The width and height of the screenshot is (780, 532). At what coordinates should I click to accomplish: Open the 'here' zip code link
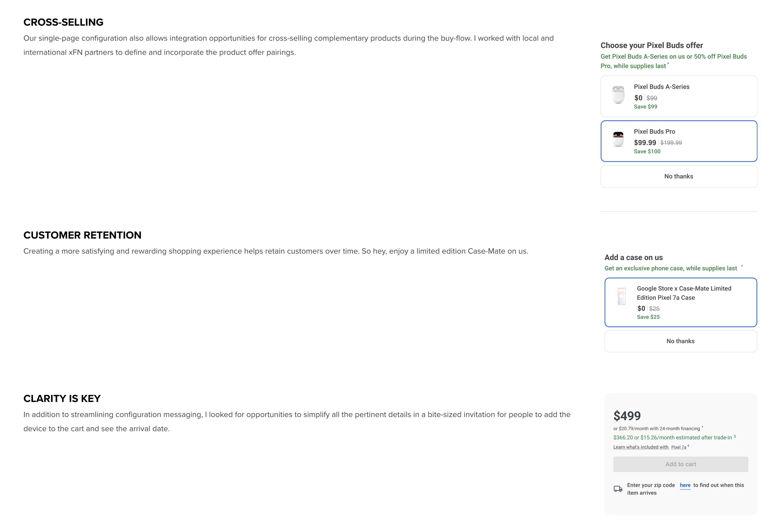pos(685,485)
